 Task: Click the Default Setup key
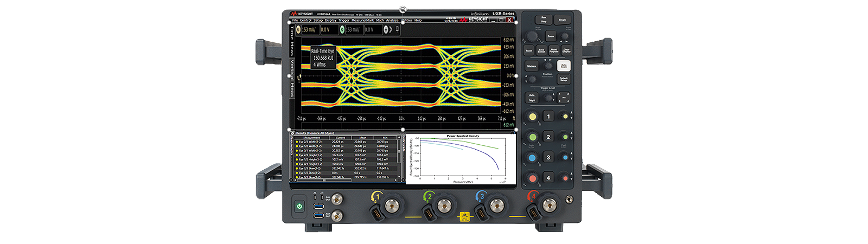(564, 79)
